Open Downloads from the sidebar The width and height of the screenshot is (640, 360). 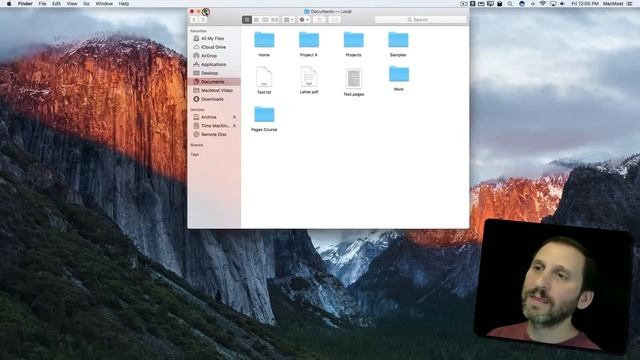tap(214, 99)
